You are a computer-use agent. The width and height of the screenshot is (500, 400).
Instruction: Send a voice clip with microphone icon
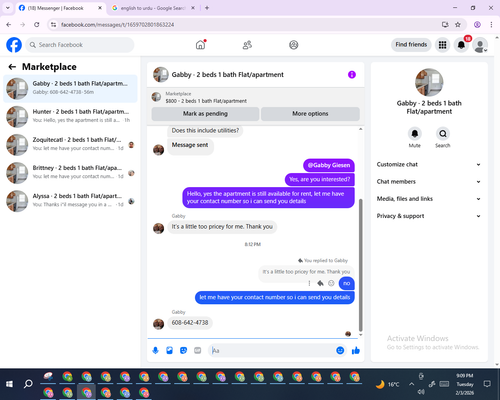(155, 350)
